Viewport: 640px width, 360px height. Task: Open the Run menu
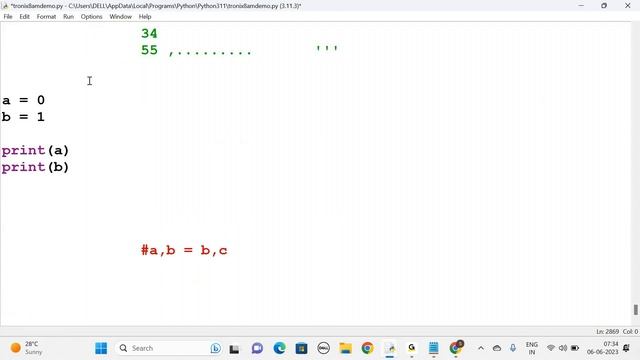click(68, 17)
